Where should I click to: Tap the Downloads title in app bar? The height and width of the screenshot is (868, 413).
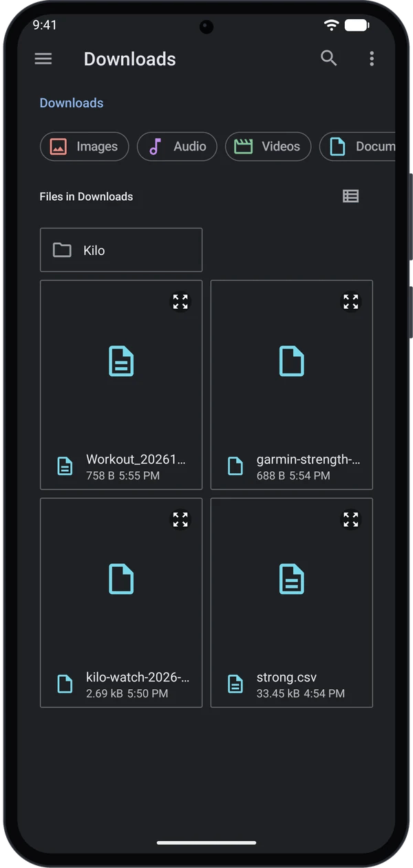tap(130, 59)
